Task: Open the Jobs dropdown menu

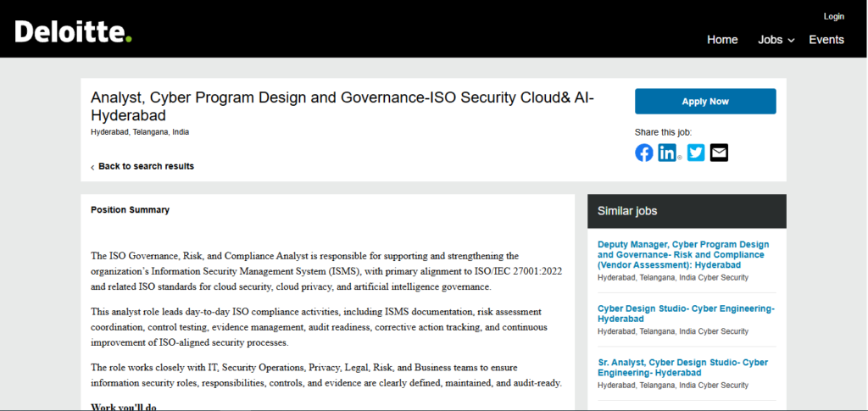Action: coord(776,40)
